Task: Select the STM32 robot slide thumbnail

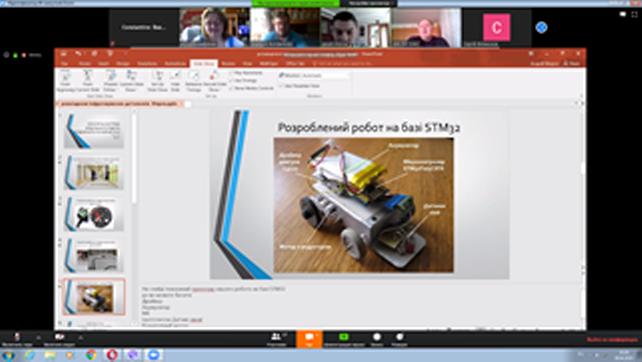Action: (94, 297)
